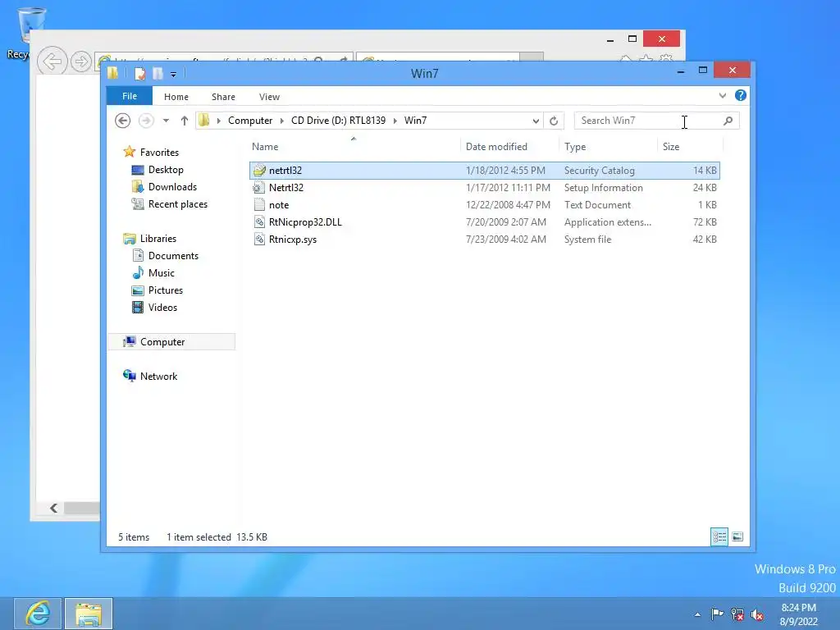Click the network status tray icon
Image resolution: width=840 pixels, height=630 pixels.
click(x=737, y=614)
